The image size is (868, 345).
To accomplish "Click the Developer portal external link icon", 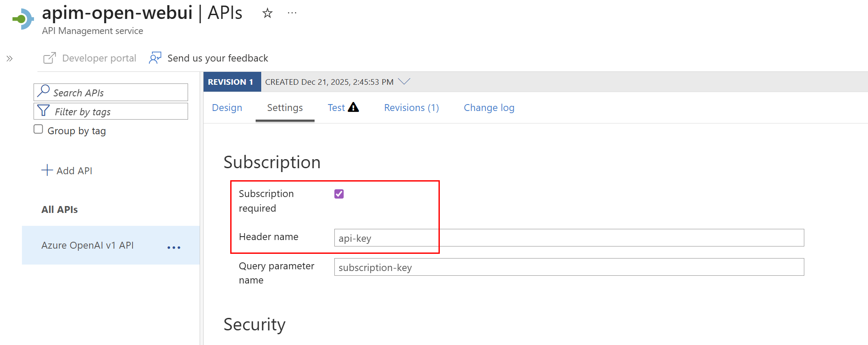I will point(49,58).
